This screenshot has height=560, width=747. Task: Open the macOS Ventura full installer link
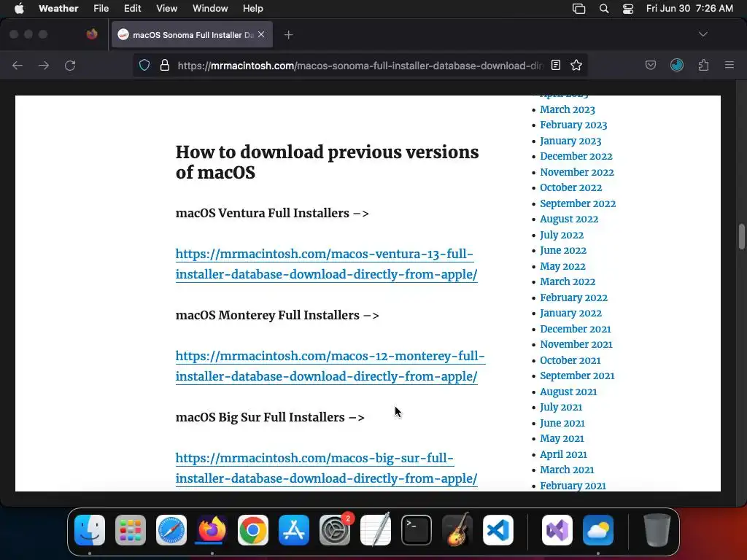tap(326, 264)
